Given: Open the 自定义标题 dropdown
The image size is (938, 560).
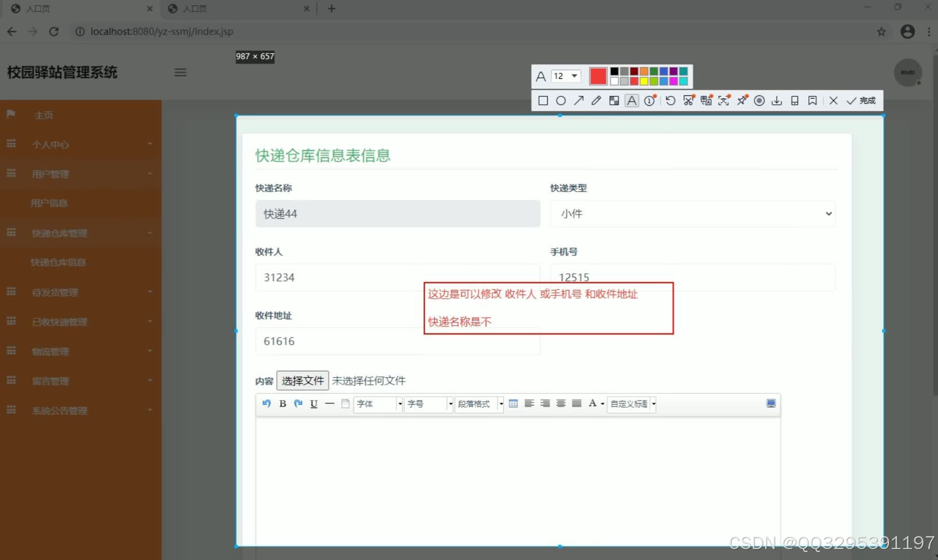Looking at the screenshot, I should pos(632,404).
